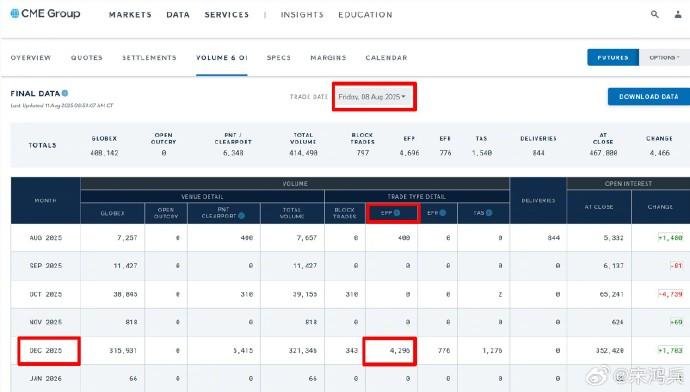690x392 pixels.
Task: Click the NOV 2025 change value +69
Action: point(676,322)
